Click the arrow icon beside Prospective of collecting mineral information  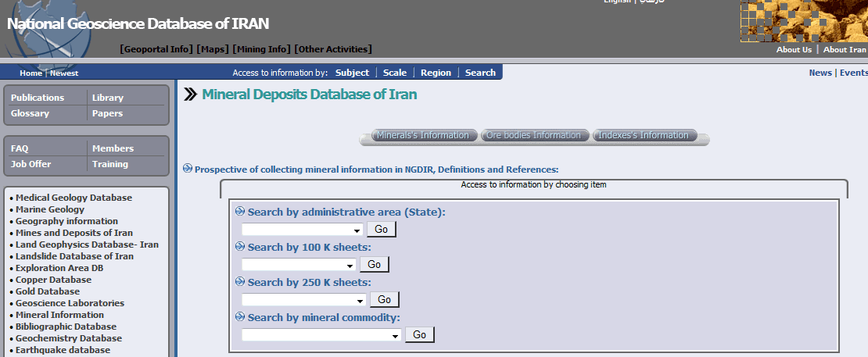(x=188, y=169)
